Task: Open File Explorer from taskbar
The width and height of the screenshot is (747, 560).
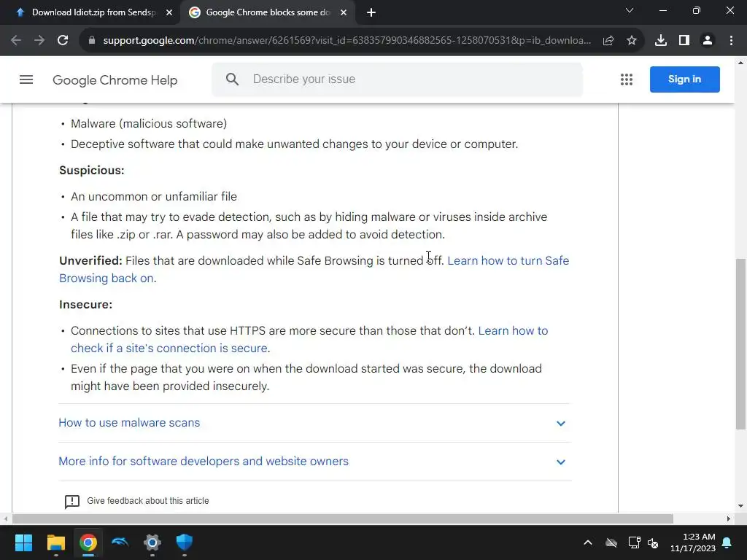Action: tap(55, 542)
